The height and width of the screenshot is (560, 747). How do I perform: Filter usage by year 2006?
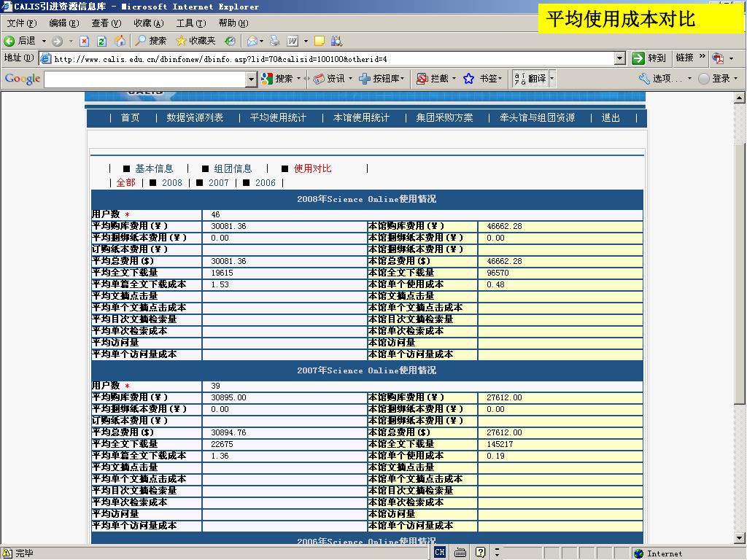click(266, 183)
